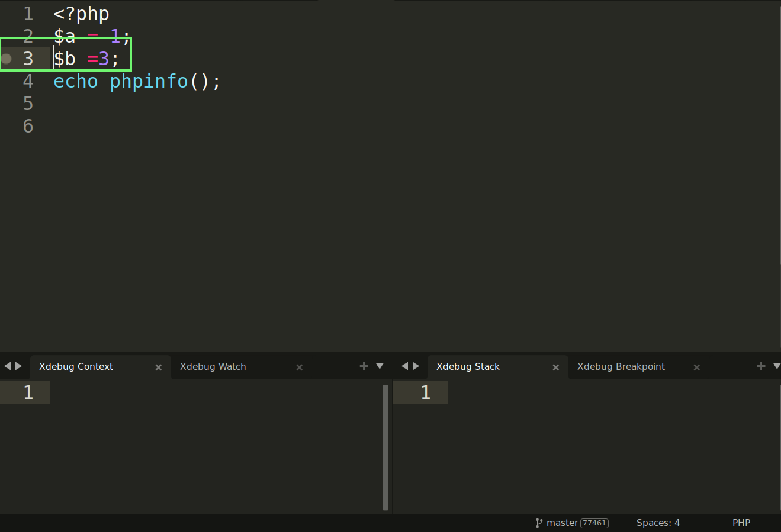Click line number 4 in the editor gutter
The height and width of the screenshot is (532, 781).
28,81
